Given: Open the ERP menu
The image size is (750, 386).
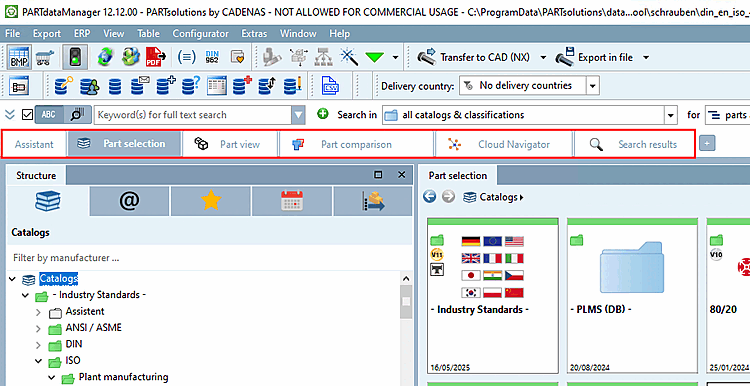Looking at the screenshot, I should [82, 33].
